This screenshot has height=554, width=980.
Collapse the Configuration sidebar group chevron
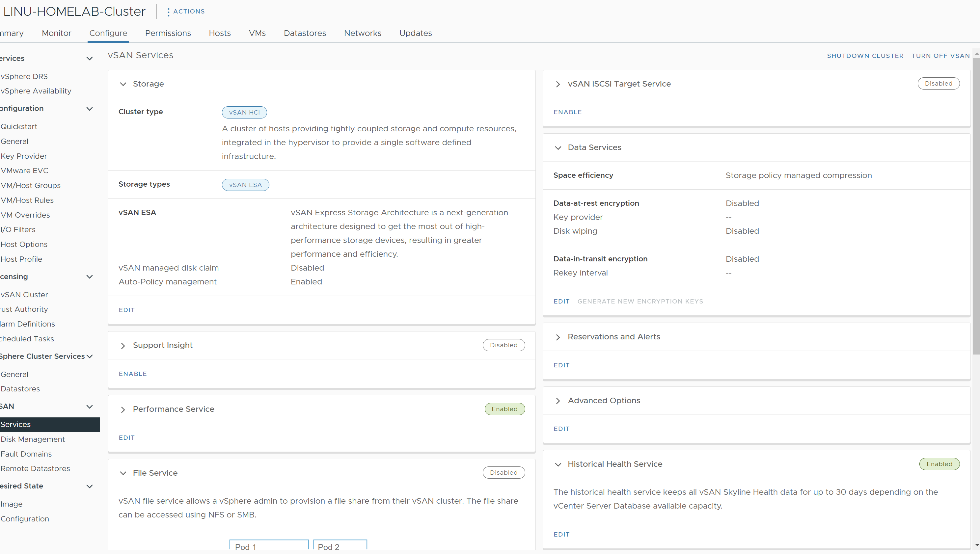tap(90, 109)
